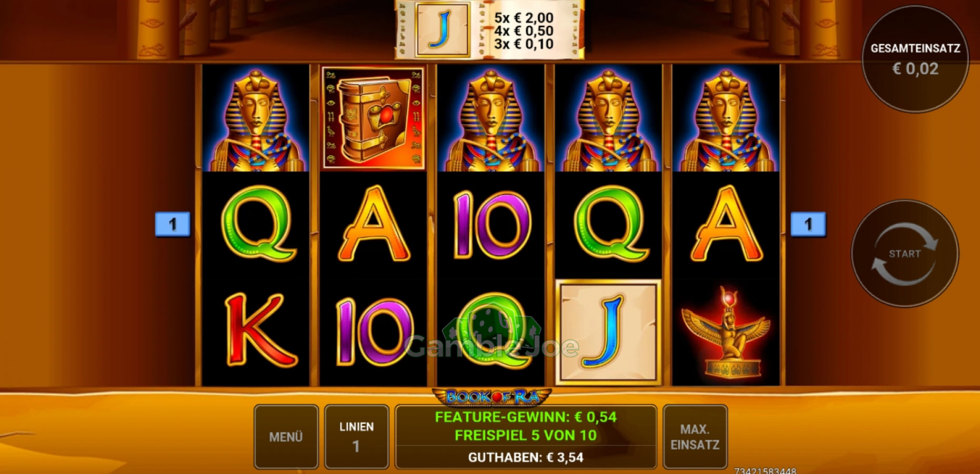Open the GESAMTEINSATZ bet circle
The image size is (980, 474).
(915, 58)
